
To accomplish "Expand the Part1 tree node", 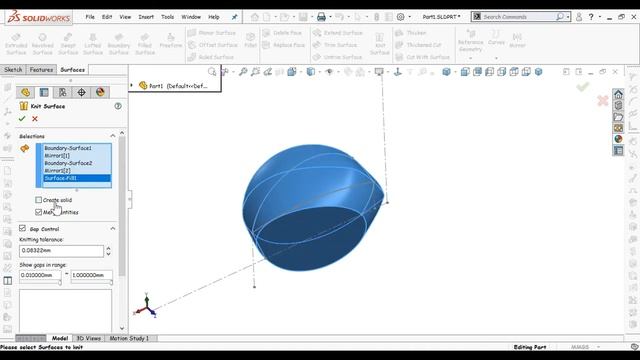I will click(132, 86).
